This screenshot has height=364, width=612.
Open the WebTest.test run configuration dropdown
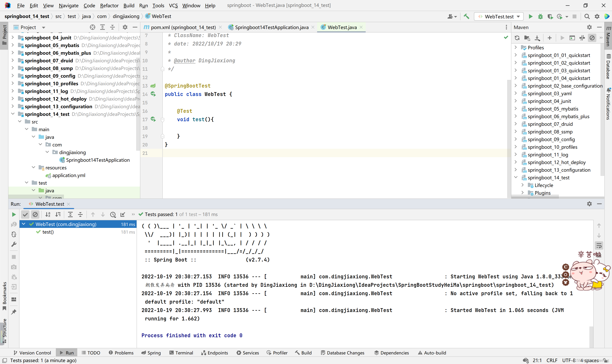point(499,16)
